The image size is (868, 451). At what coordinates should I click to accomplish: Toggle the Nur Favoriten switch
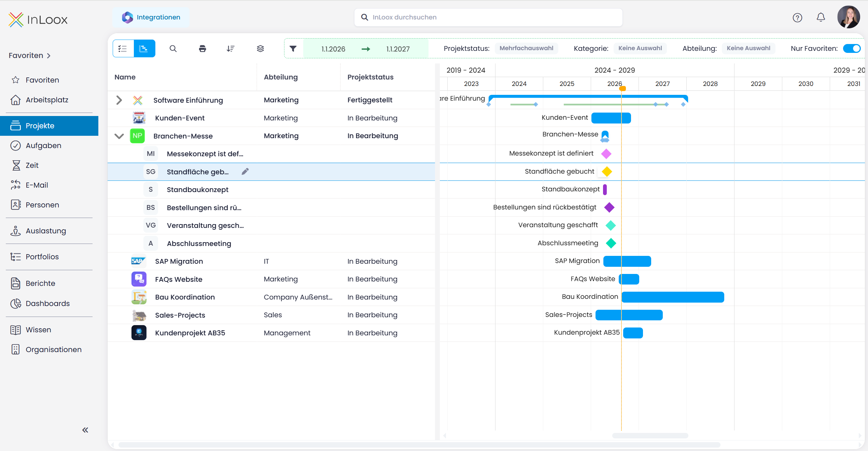pos(852,48)
